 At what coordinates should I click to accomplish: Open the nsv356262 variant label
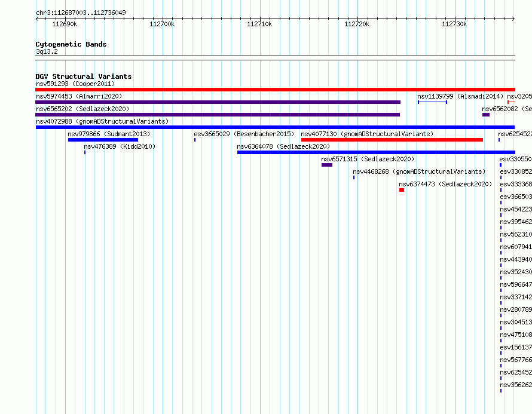coord(516,385)
